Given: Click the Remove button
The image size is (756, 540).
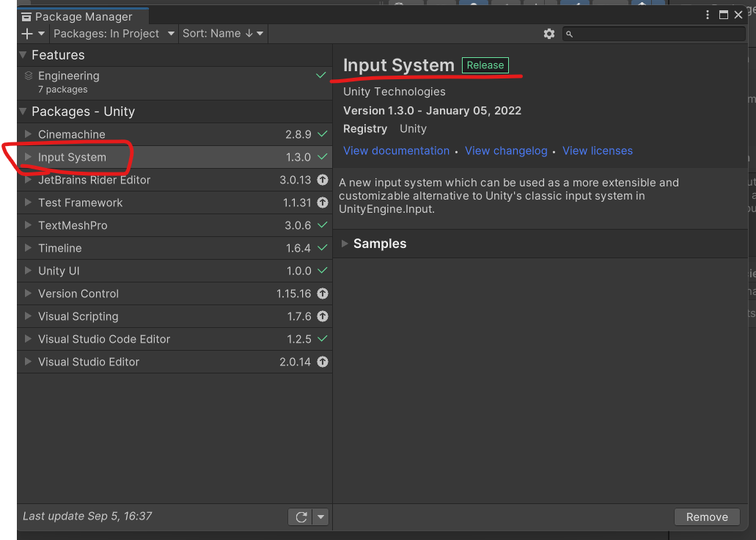Looking at the screenshot, I should coord(707,517).
